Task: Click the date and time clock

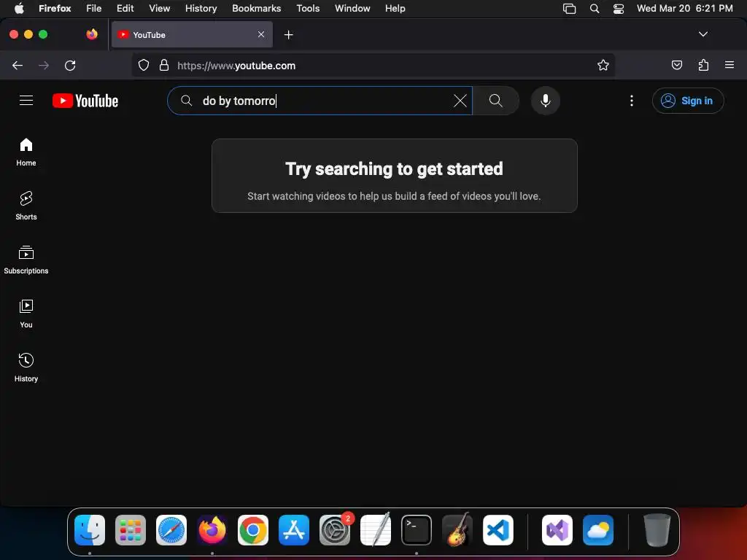Action: click(x=684, y=8)
